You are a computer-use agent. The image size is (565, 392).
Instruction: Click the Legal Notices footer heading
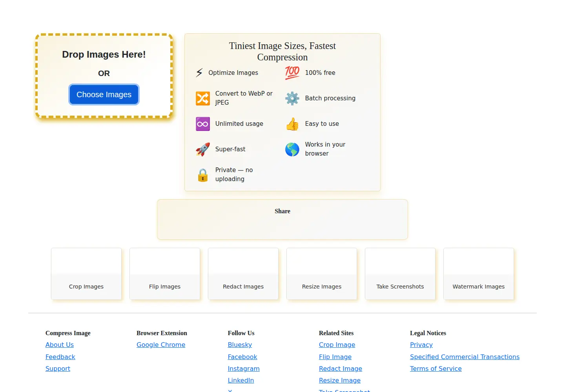[x=428, y=333]
